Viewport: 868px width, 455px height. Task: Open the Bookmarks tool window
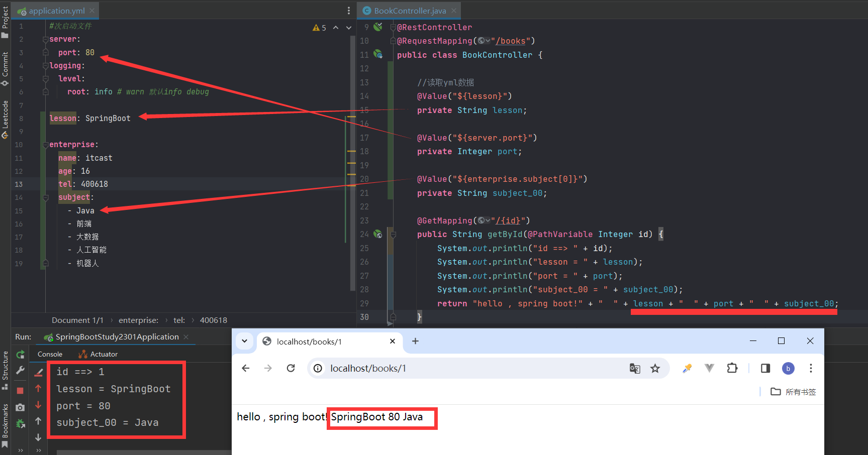[x=5, y=425]
